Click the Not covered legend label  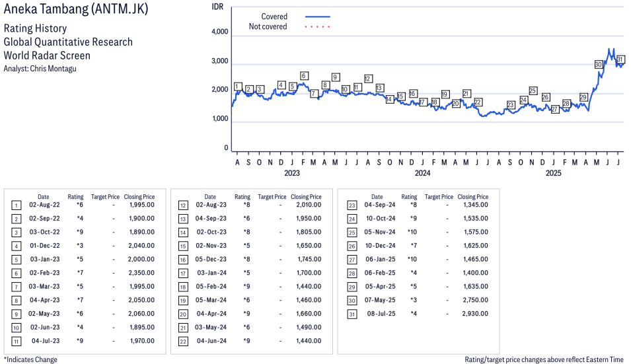click(268, 26)
